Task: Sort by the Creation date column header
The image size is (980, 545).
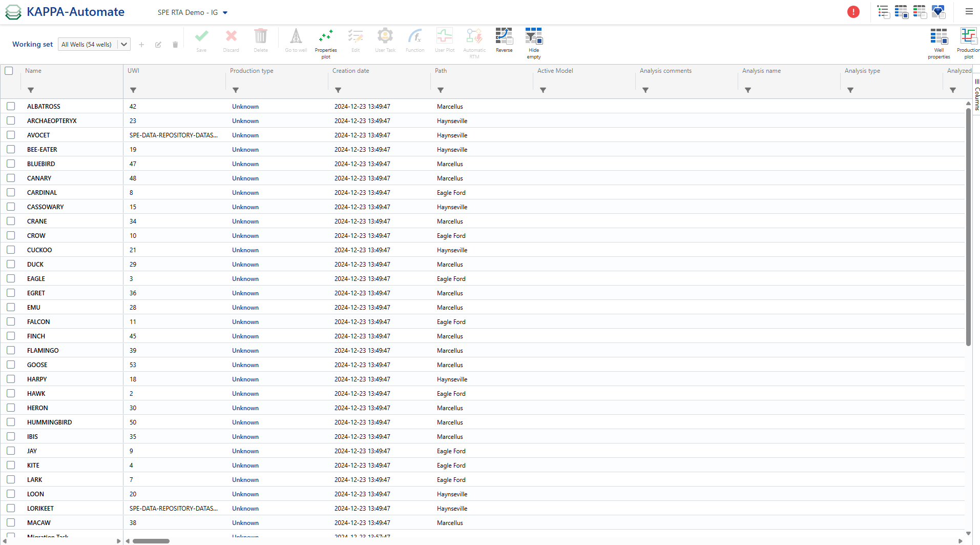Action: point(350,71)
